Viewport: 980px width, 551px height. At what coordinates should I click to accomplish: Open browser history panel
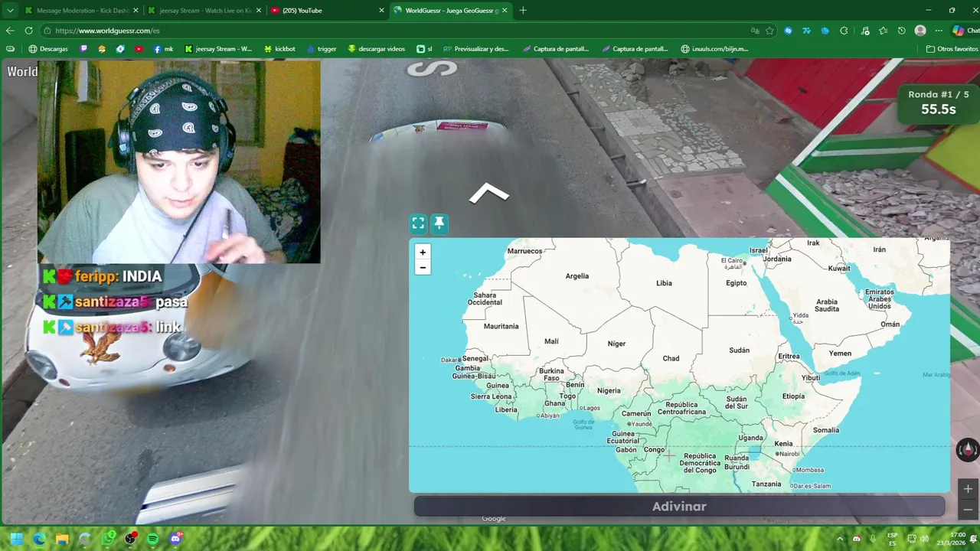[902, 31]
